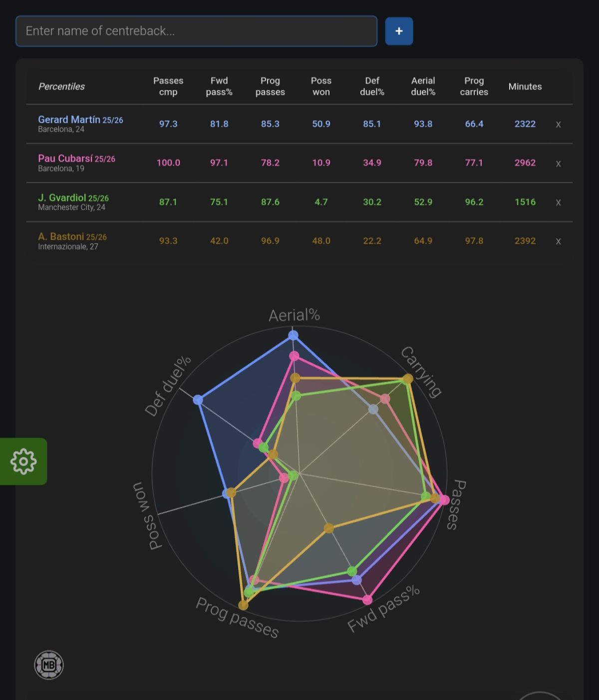Click the Carrying radar axis label

[421, 372]
